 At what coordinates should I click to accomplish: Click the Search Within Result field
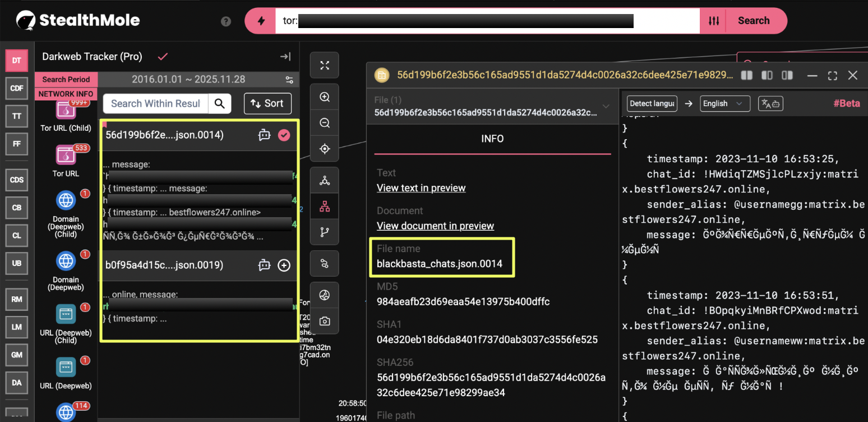click(x=156, y=103)
